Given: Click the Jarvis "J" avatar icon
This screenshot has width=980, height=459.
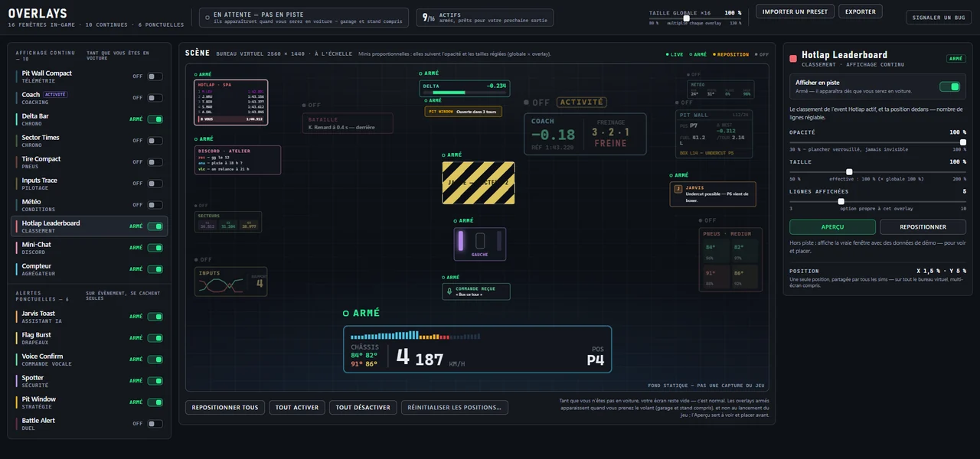Looking at the screenshot, I should pyautogui.click(x=678, y=189).
